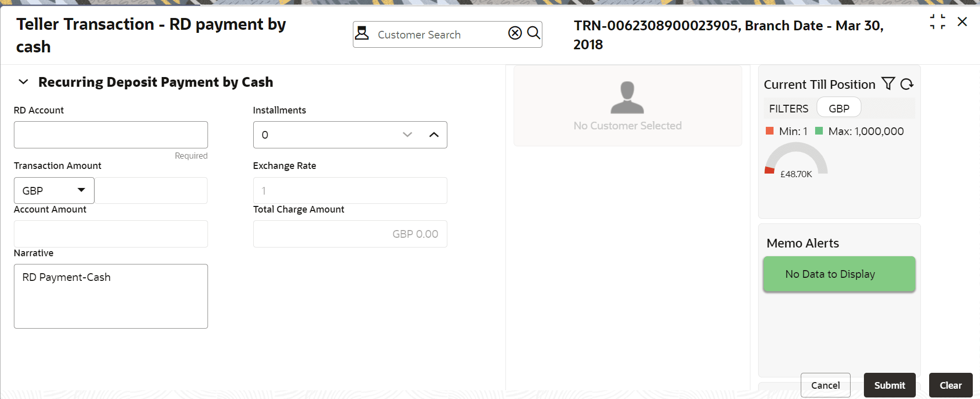
Task: Open the GBP currency dropdown
Action: pyautogui.click(x=54, y=191)
